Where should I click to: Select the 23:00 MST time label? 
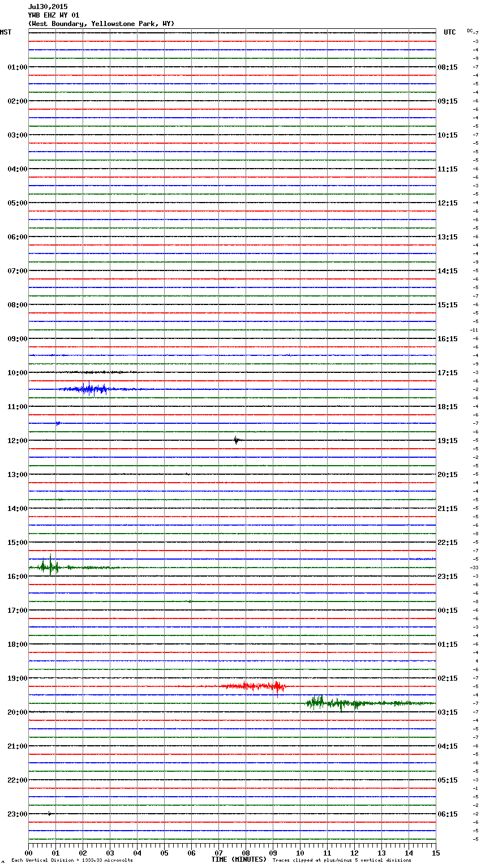pyautogui.click(x=18, y=814)
